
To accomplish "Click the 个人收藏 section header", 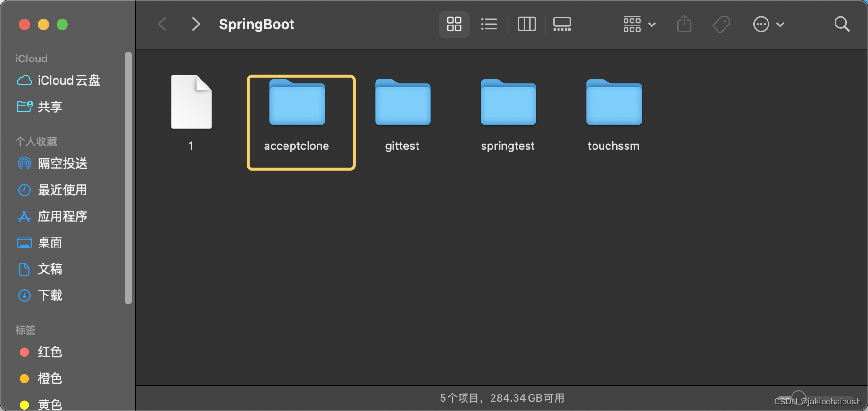I will [36, 141].
